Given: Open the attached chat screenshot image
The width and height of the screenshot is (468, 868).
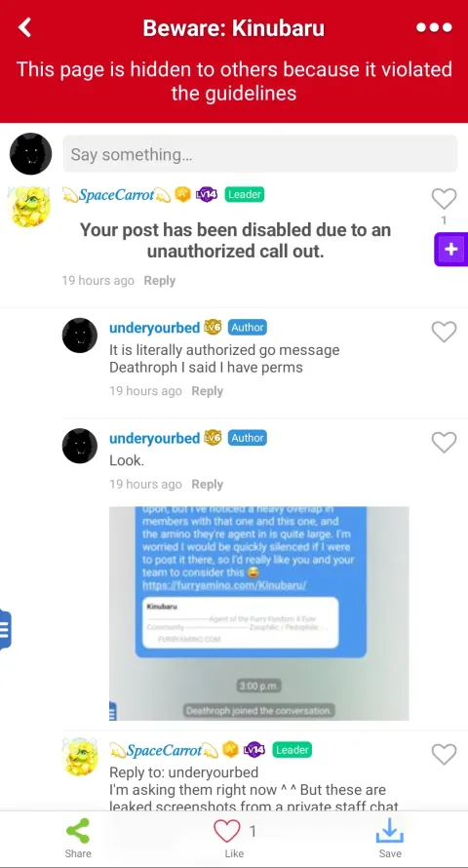Looking at the screenshot, I should point(259,613).
